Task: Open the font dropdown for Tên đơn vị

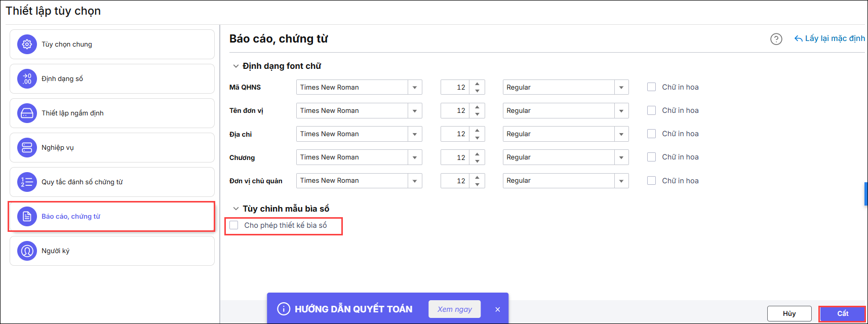Action: [x=415, y=111]
